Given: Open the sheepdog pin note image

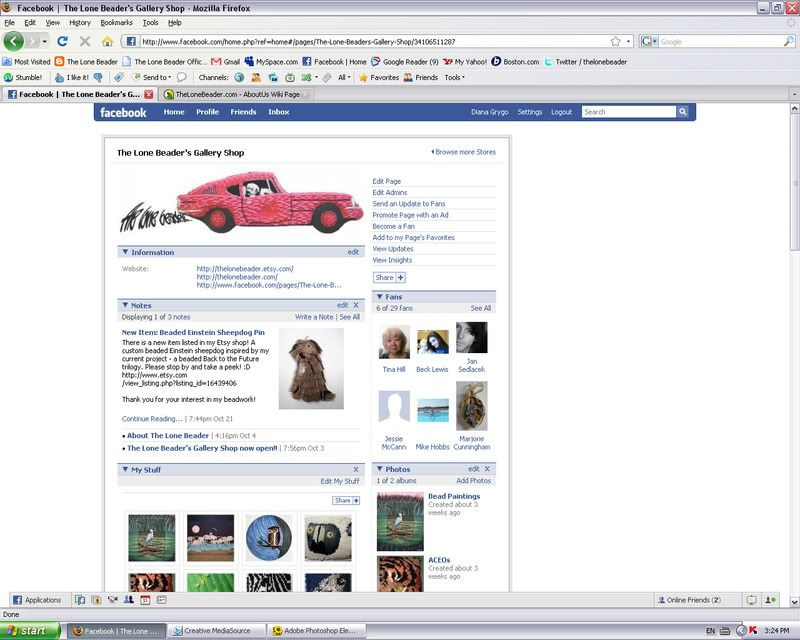Looking at the screenshot, I should 311,368.
